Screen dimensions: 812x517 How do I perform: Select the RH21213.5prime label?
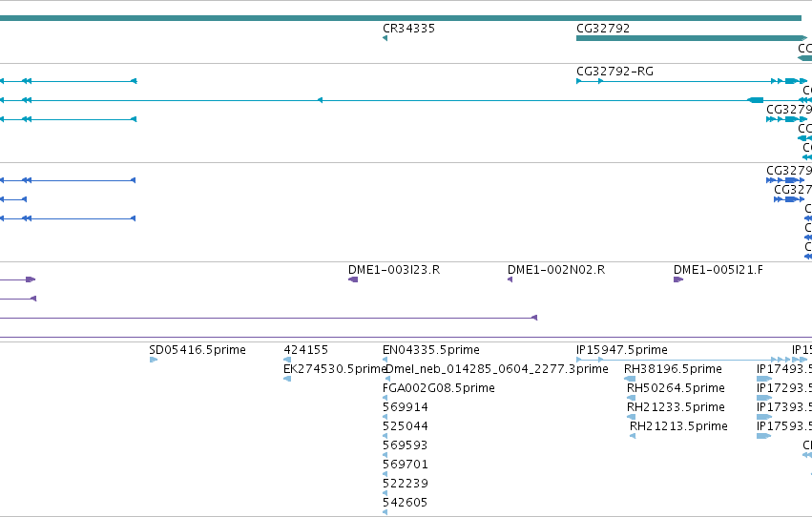(678, 426)
